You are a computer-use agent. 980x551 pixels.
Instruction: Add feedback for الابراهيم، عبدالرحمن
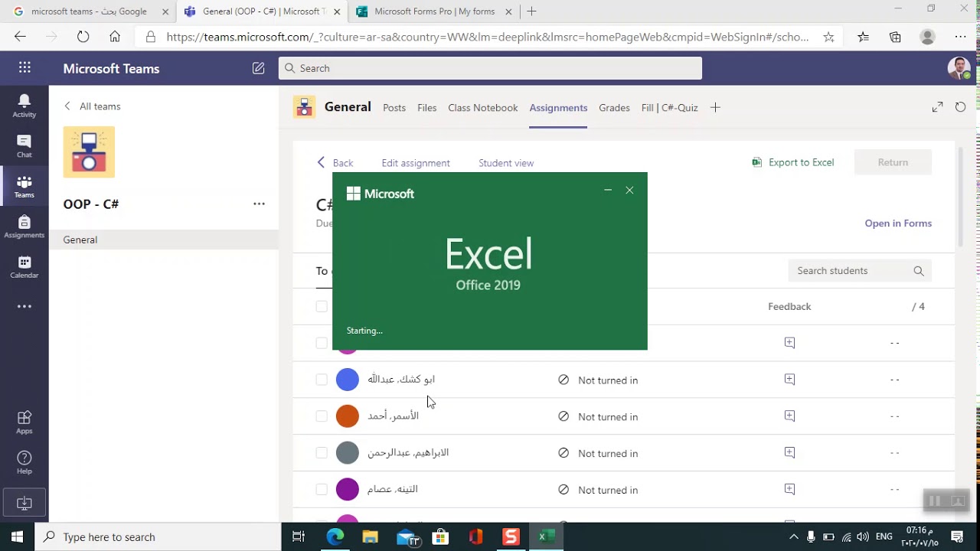(x=789, y=453)
